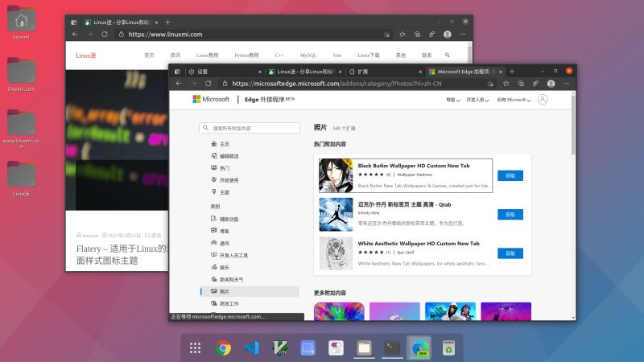Add add-ons page to favorites star icon

[x=490, y=84]
